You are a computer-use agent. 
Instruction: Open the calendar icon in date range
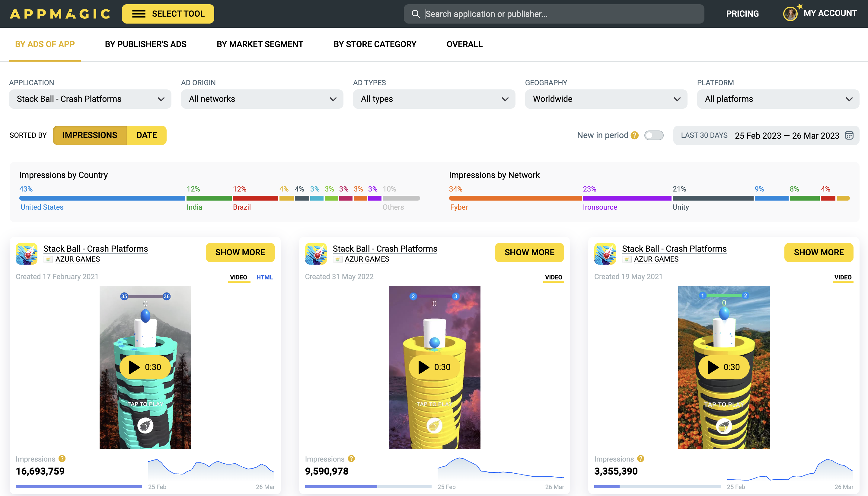click(x=849, y=135)
